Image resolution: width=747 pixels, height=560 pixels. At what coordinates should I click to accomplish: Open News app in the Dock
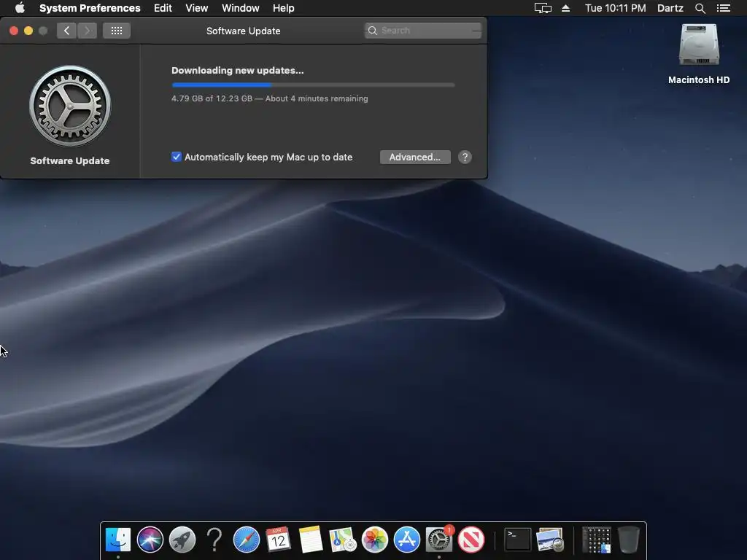click(x=471, y=540)
